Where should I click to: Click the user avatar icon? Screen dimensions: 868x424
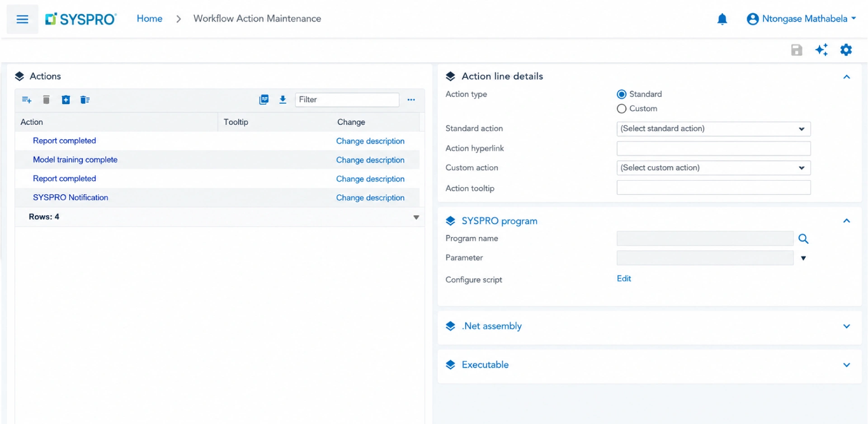point(752,19)
